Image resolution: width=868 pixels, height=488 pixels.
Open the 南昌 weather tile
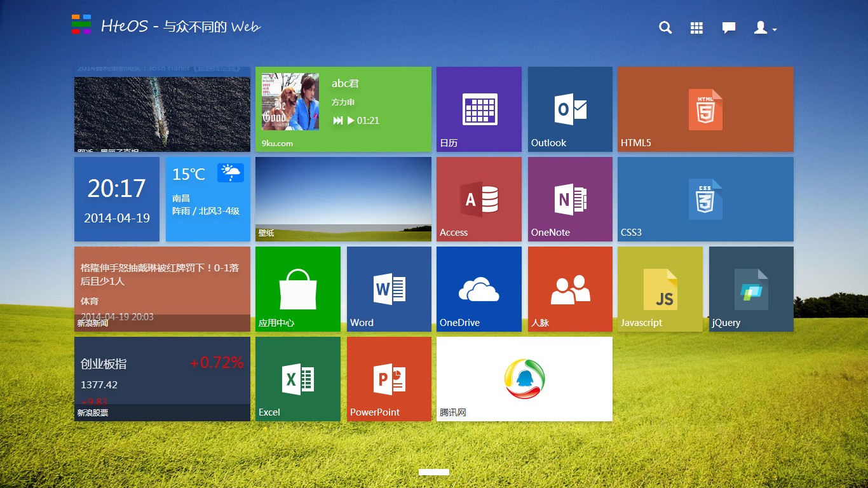coord(208,199)
